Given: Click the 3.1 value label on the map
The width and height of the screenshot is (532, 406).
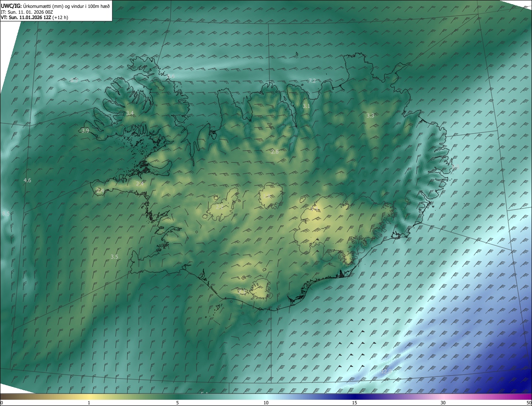Looking at the screenshot, I should point(306,106).
